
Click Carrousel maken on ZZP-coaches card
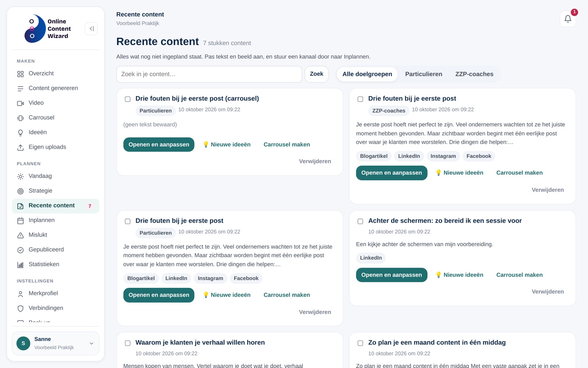[519, 173]
